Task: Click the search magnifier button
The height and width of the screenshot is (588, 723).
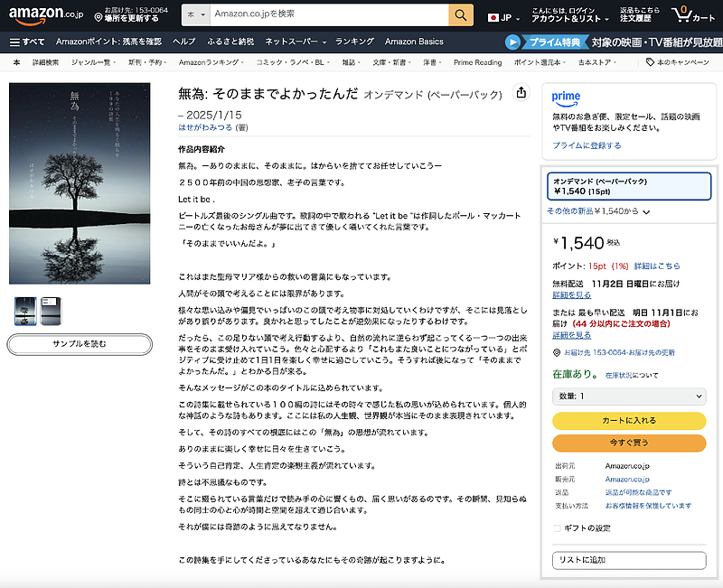Action: click(461, 15)
